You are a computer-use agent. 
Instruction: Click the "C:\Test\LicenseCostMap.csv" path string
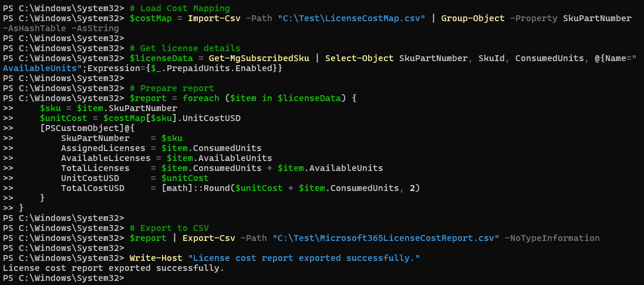tap(352, 18)
